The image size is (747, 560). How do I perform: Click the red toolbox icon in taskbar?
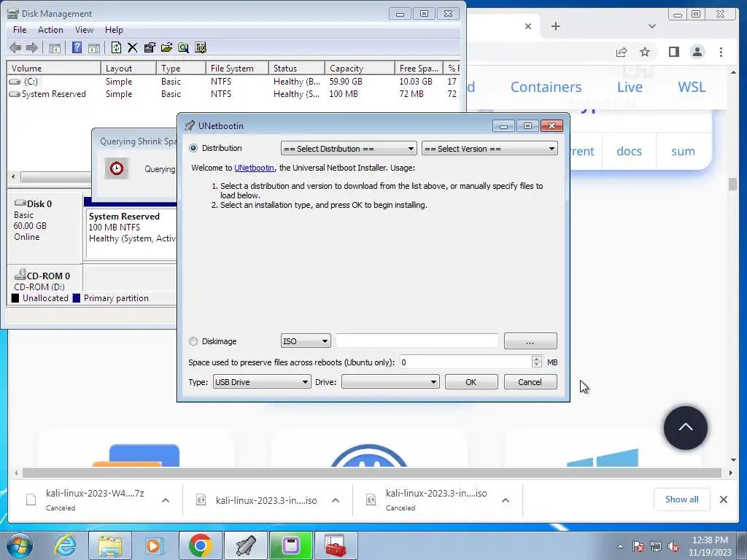[x=336, y=545]
